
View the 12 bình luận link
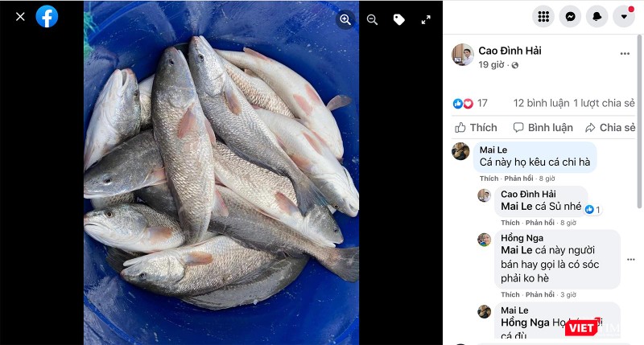540,103
